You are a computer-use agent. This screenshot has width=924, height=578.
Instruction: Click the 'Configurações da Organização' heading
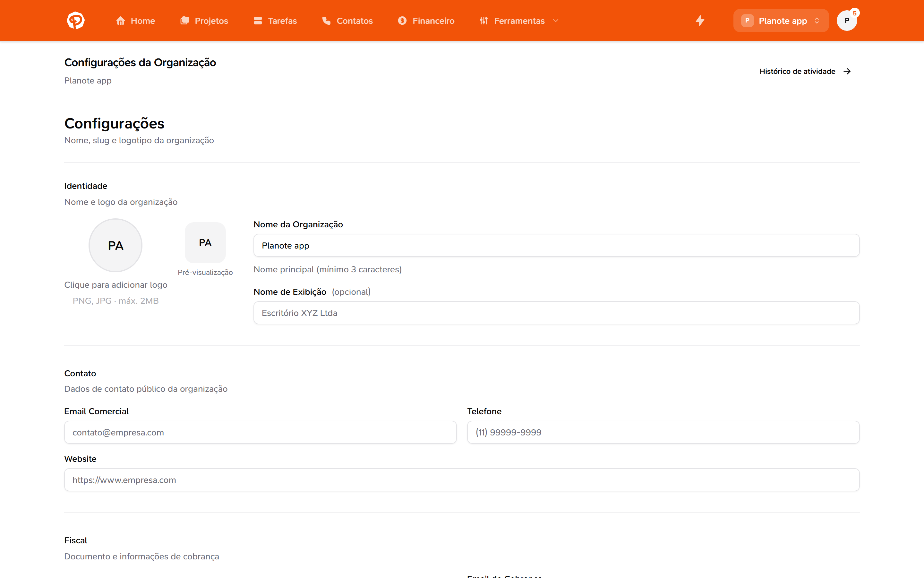point(140,62)
